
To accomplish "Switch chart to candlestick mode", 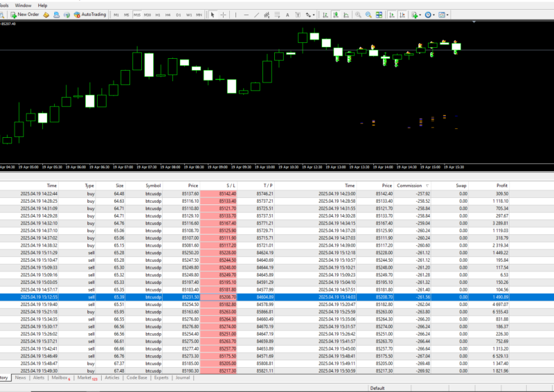I will click(x=335, y=15).
